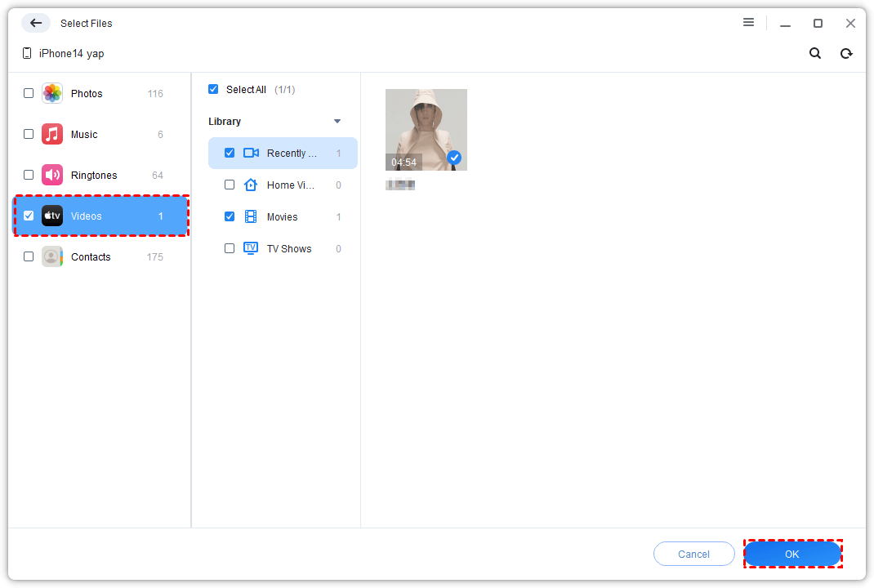Click the search magnifier icon
The image size is (874, 588).
(815, 53)
